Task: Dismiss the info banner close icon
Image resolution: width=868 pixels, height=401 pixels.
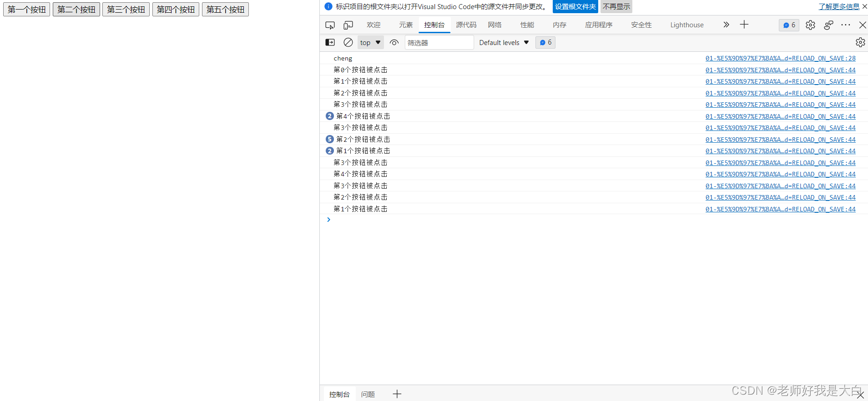Action: (864, 6)
